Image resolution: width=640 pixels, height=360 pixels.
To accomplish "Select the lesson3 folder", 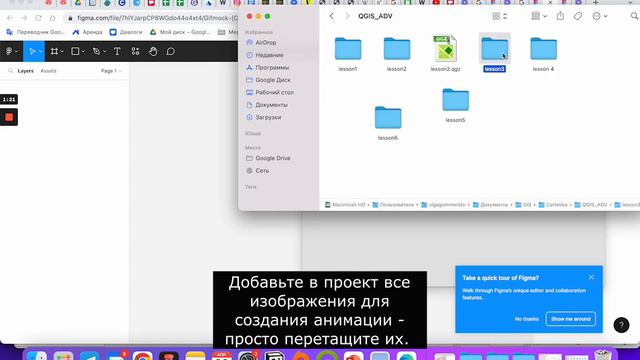I will point(495,53).
